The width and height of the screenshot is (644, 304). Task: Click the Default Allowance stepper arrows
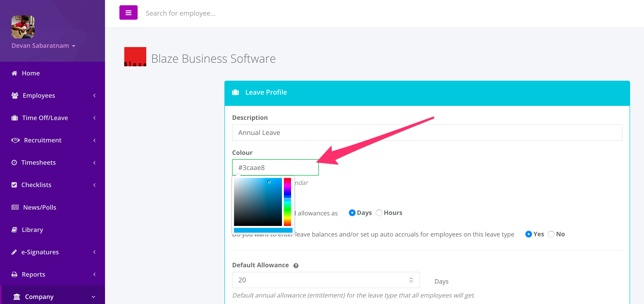[411, 280]
